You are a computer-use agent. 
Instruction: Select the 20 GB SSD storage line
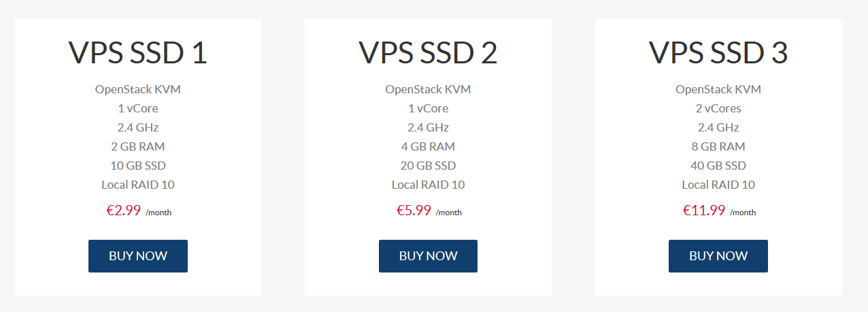pyautogui.click(x=428, y=166)
